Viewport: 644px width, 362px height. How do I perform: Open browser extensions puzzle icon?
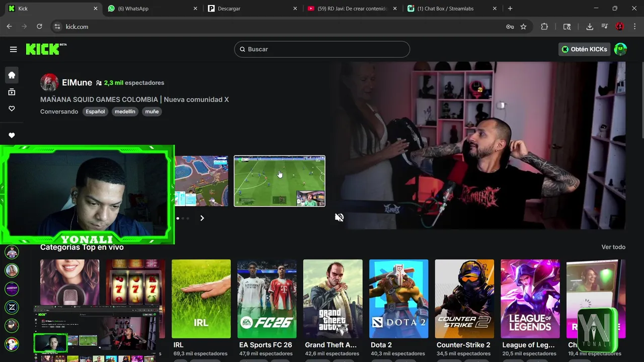pyautogui.click(x=544, y=27)
